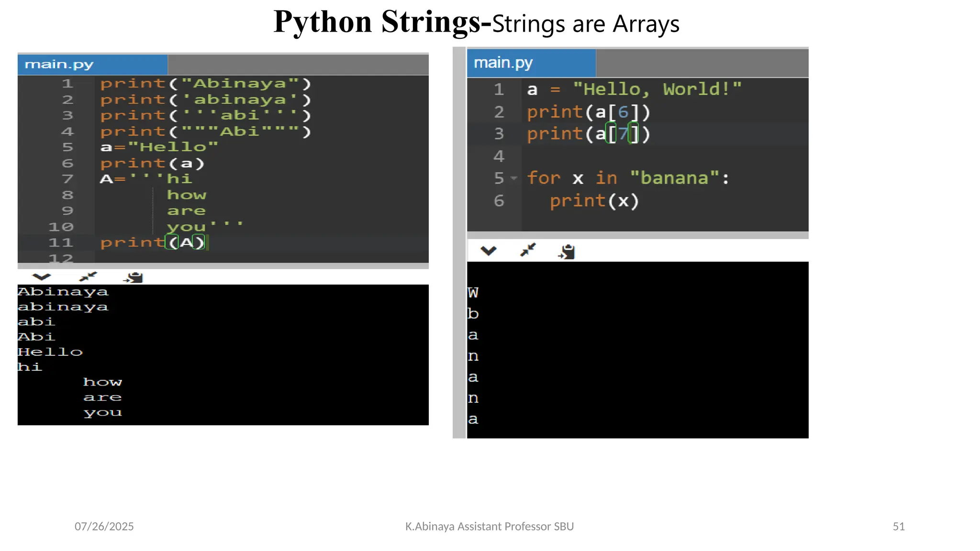Select right editor main.py tab
This screenshot has width=980, height=551.
click(532, 63)
